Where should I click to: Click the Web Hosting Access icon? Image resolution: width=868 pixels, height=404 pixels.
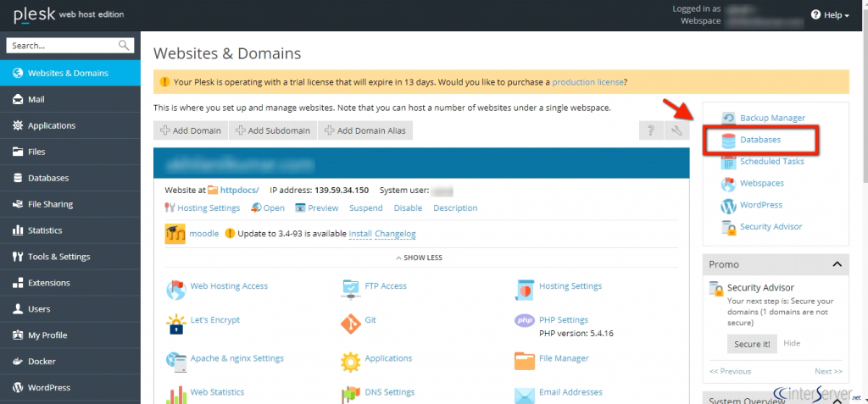(x=176, y=290)
